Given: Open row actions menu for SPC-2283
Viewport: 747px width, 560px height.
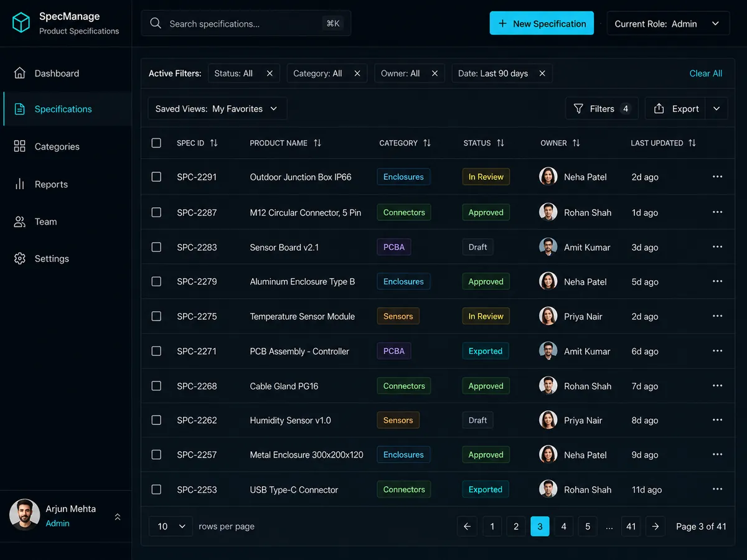Looking at the screenshot, I should (718, 247).
